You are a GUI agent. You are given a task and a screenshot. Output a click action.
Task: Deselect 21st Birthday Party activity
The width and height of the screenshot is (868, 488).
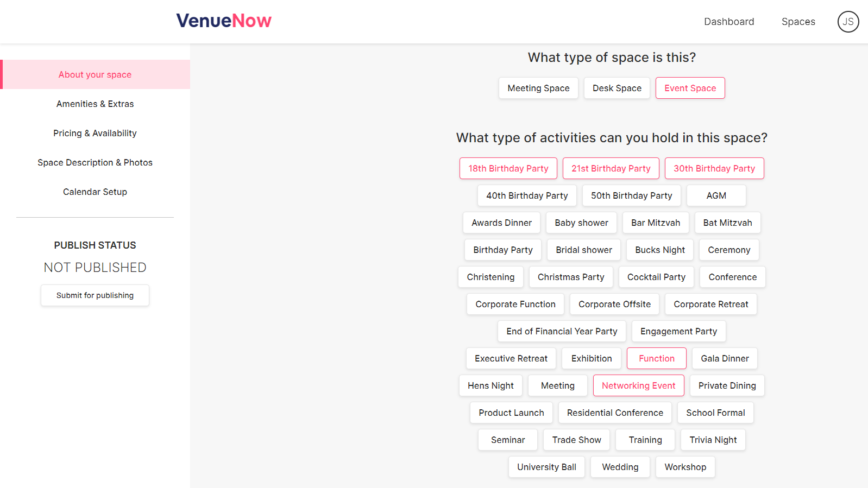(x=611, y=168)
